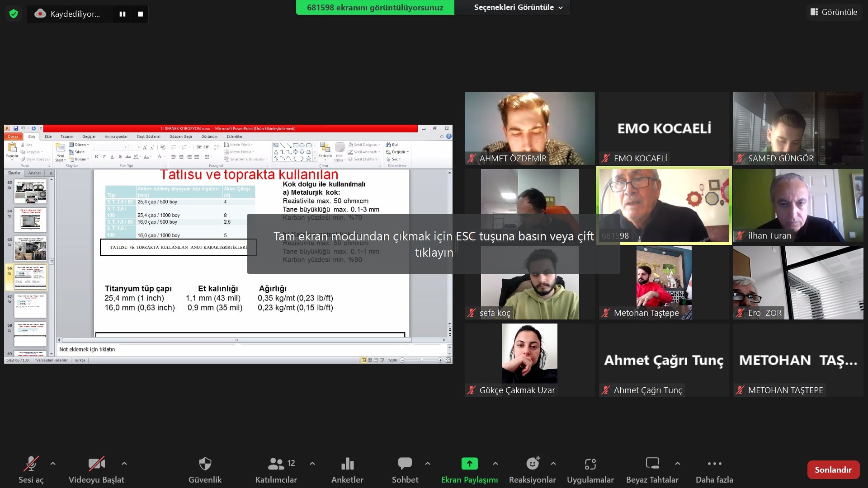868x488 pixels.
Task: Click the Bul find button in ribbon
Action: [392, 145]
